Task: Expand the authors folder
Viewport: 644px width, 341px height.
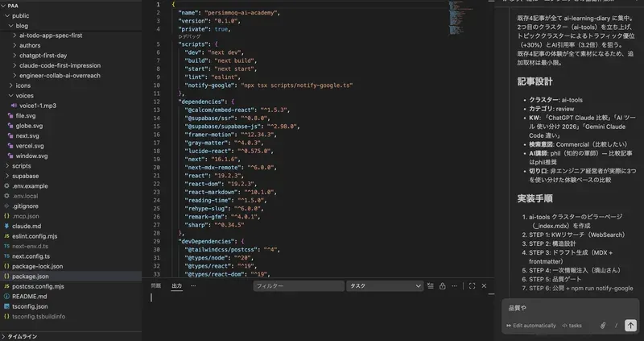Action: (14, 46)
